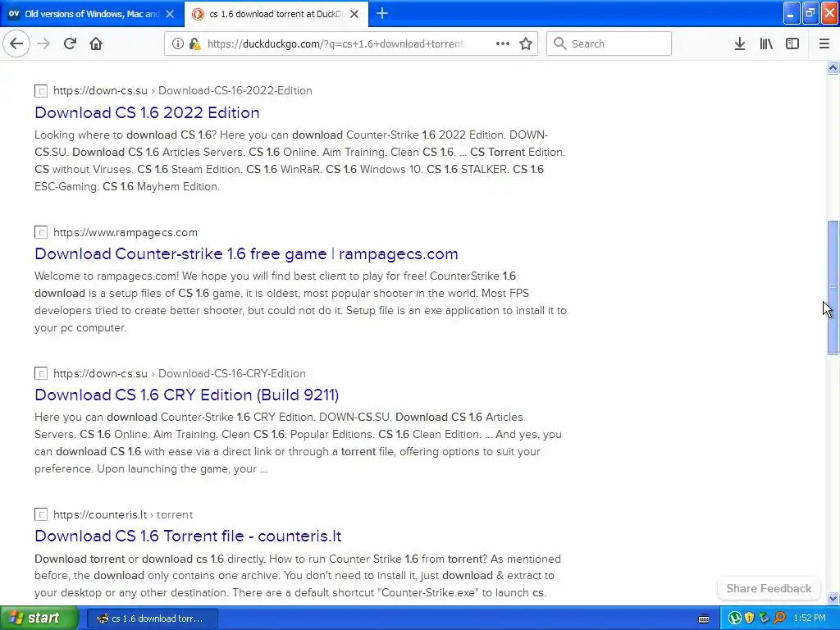Bookmark this page with star icon
This screenshot has width=840, height=630.
pyautogui.click(x=526, y=44)
